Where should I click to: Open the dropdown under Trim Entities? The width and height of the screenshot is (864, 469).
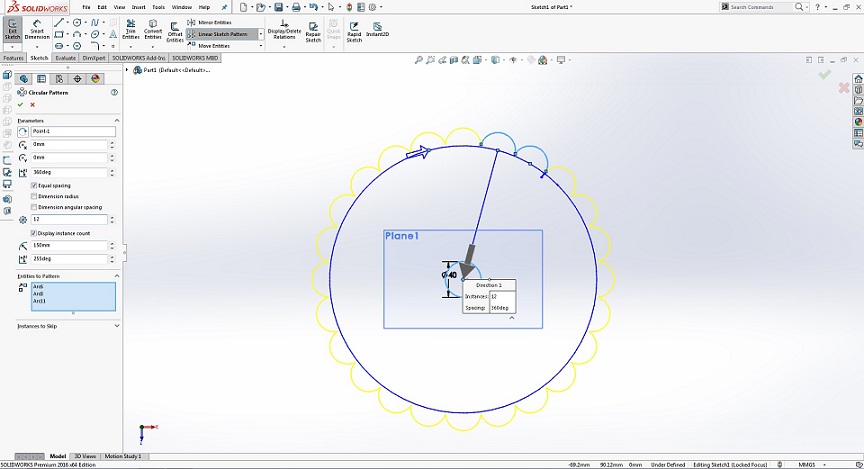click(x=131, y=47)
